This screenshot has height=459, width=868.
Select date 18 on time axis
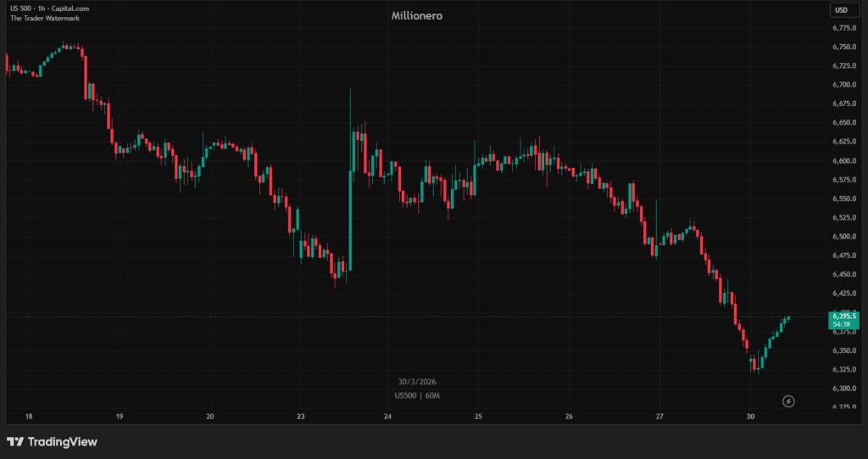pos(29,417)
